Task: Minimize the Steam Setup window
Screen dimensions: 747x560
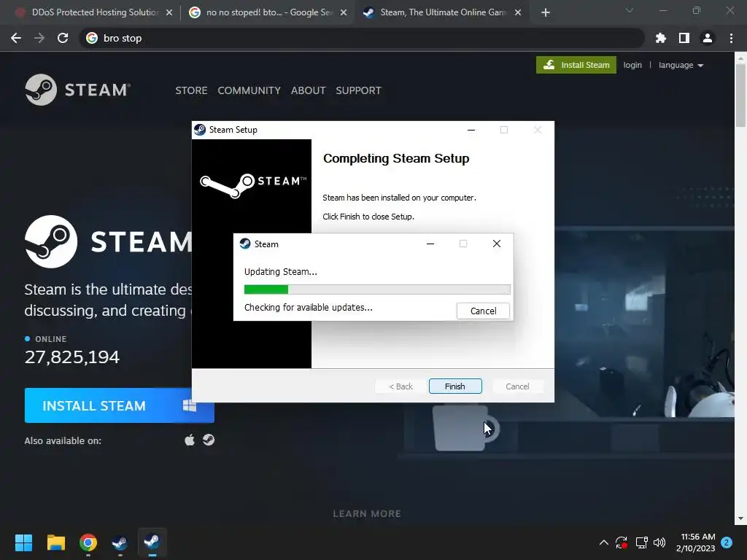Action: coord(471,130)
